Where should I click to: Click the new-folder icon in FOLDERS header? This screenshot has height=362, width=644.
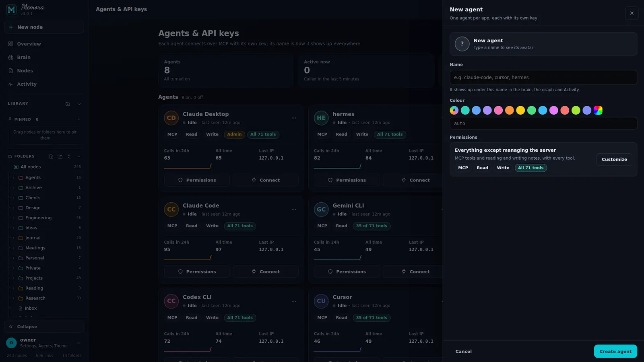pyautogui.click(x=60, y=156)
